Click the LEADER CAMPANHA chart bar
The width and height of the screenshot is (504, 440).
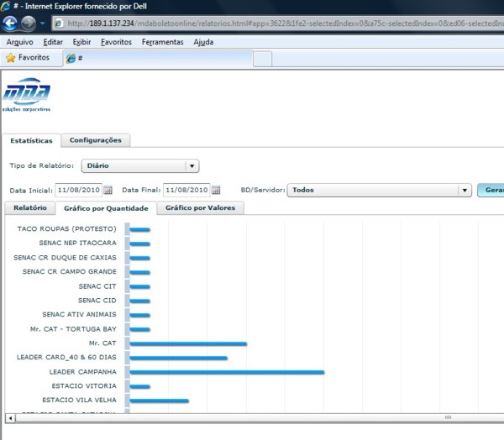pos(227,372)
